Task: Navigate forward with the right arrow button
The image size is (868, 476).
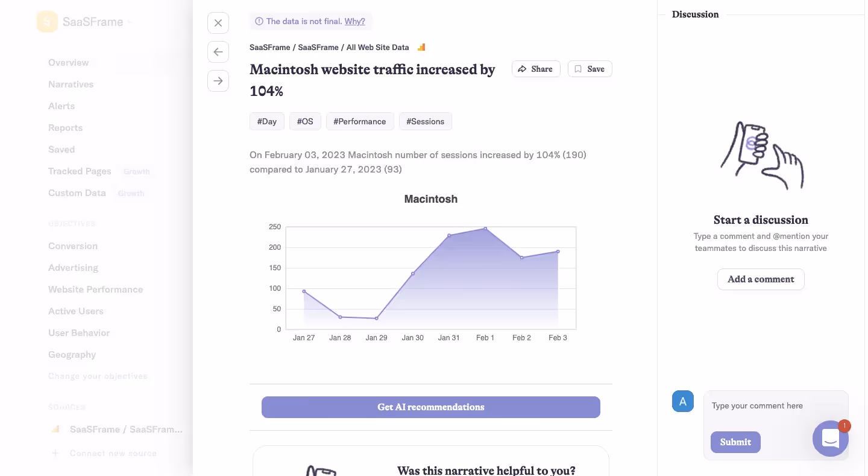Action: [x=218, y=81]
